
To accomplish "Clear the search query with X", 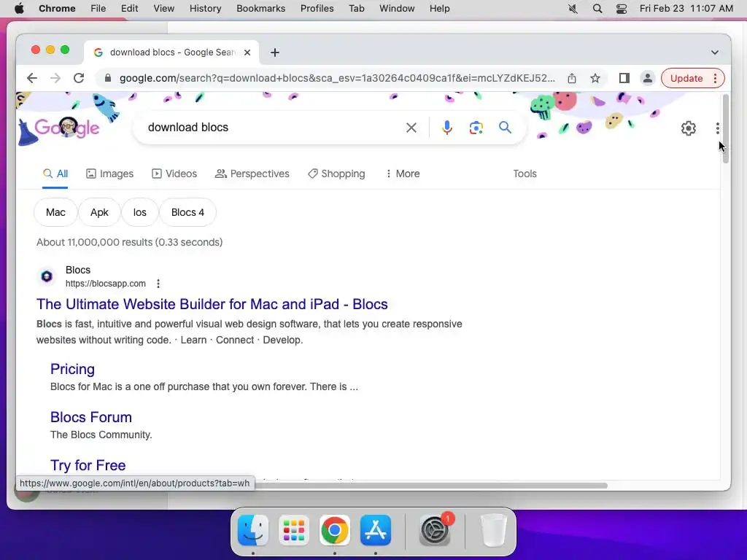I will [411, 127].
